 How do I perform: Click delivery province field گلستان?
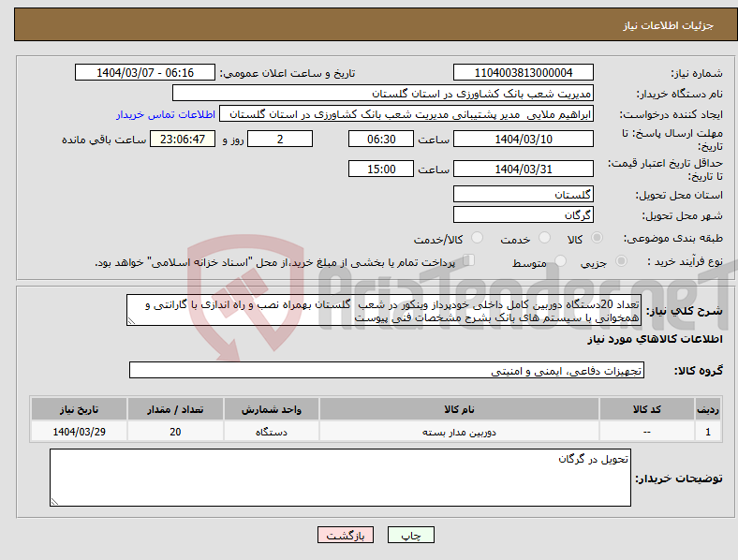coord(524,194)
